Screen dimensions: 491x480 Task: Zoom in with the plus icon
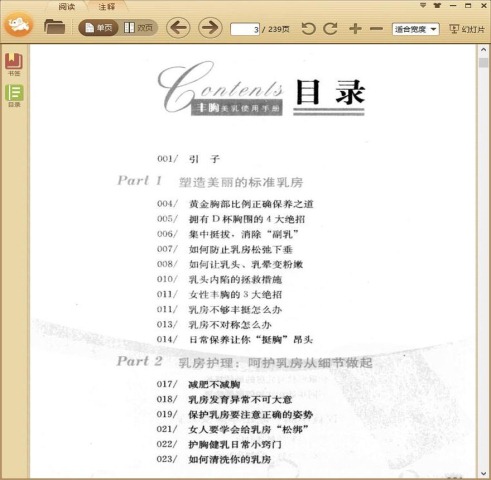355,29
